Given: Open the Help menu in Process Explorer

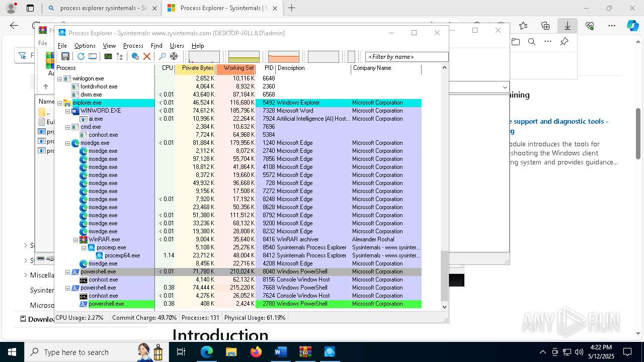Looking at the screenshot, I should [x=198, y=46].
